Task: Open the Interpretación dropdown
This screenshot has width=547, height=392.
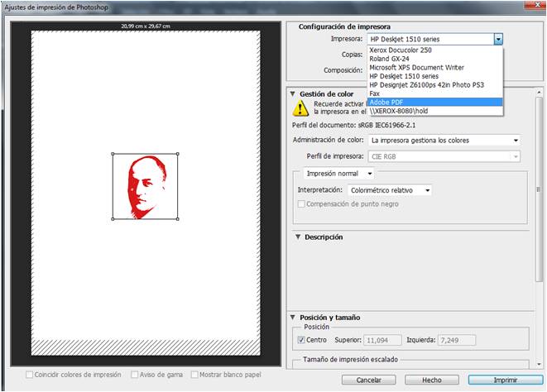Action: (427, 190)
